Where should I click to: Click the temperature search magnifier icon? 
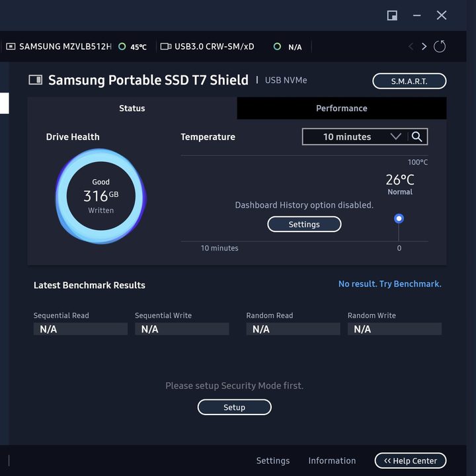pyautogui.click(x=417, y=137)
